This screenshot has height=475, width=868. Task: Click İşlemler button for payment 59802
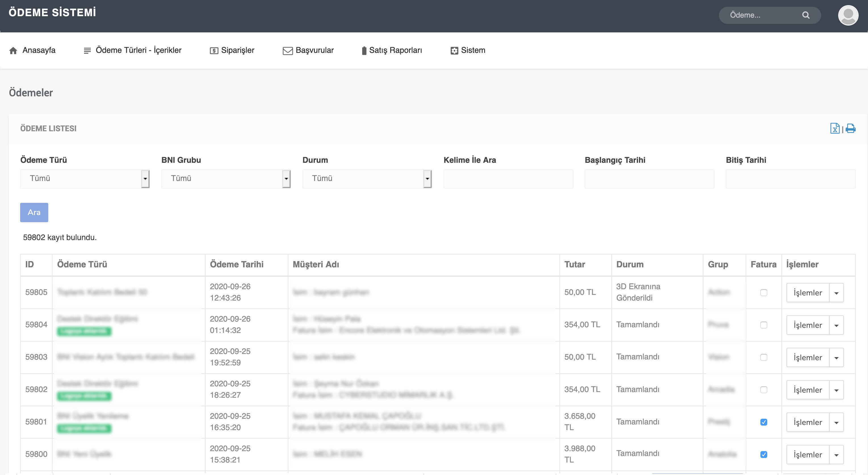click(x=808, y=390)
